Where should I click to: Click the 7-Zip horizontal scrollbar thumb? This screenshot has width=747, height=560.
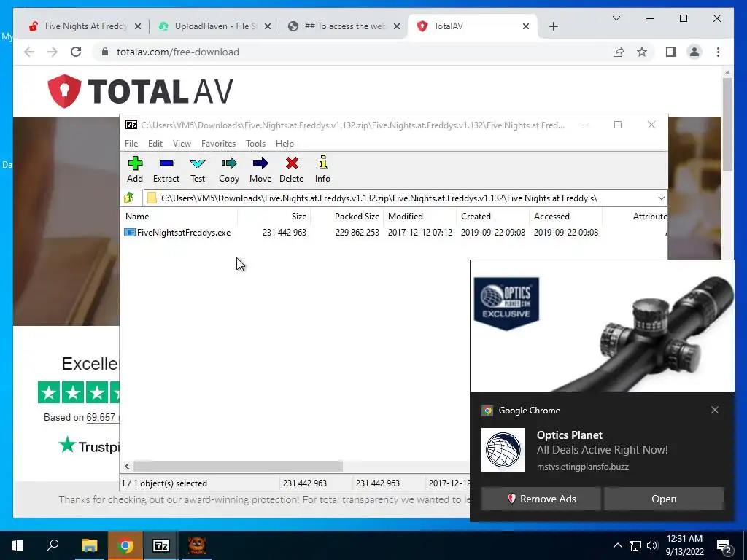click(x=238, y=466)
